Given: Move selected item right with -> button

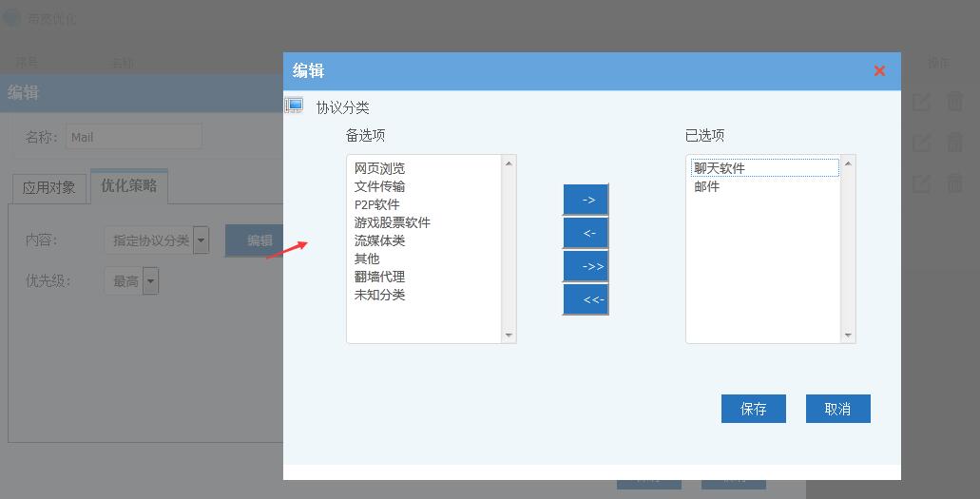Looking at the screenshot, I should (586, 201).
